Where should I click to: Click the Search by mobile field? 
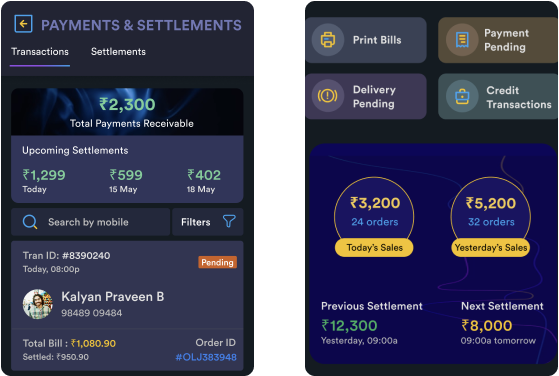[x=91, y=222]
